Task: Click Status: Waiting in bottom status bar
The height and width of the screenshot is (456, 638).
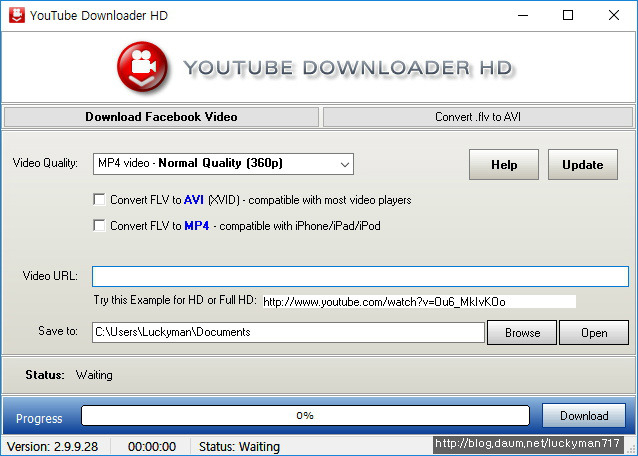Action: click(x=239, y=447)
